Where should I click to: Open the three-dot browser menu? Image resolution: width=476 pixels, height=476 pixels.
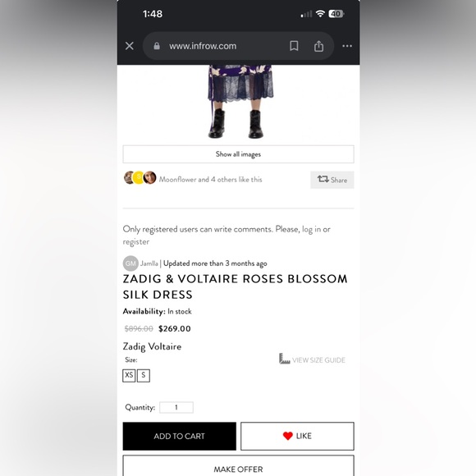click(347, 46)
